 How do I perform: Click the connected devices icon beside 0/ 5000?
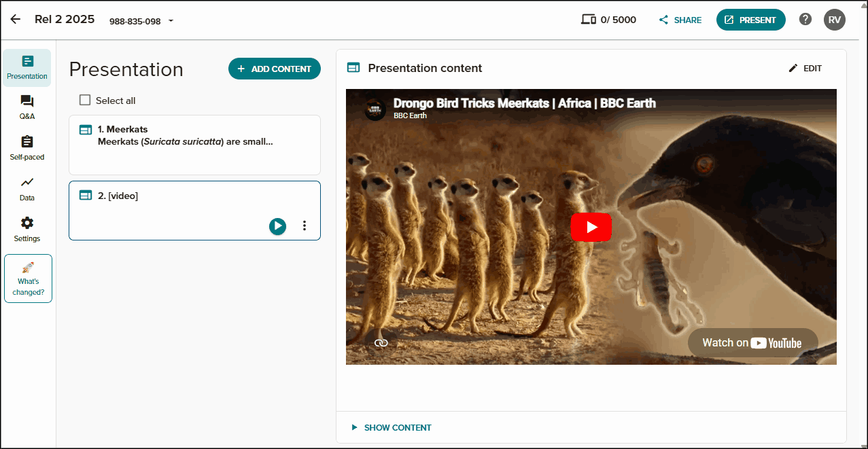(x=589, y=20)
